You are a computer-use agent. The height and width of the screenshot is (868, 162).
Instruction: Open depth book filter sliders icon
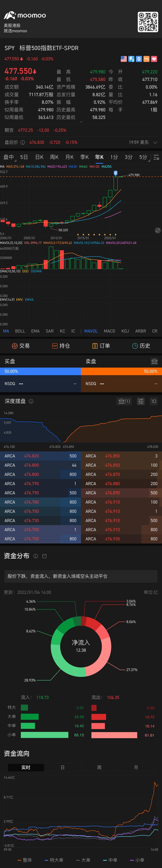point(141,401)
